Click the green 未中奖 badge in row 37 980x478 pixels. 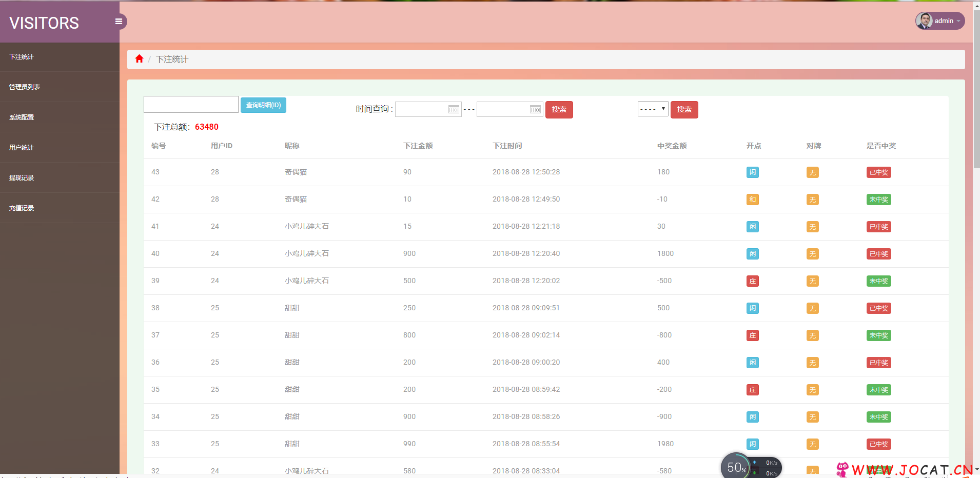[x=878, y=335]
